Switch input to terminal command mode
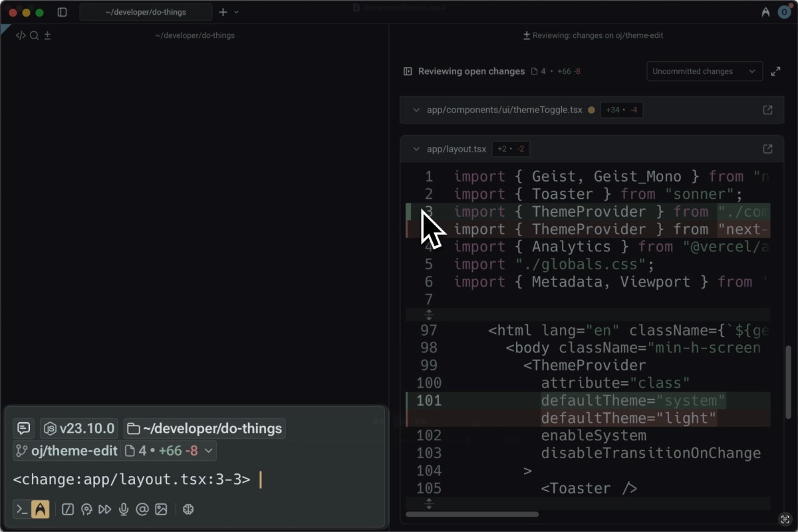Image resolution: width=798 pixels, height=532 pixels. pyautogui.click(x=22, y=509)
